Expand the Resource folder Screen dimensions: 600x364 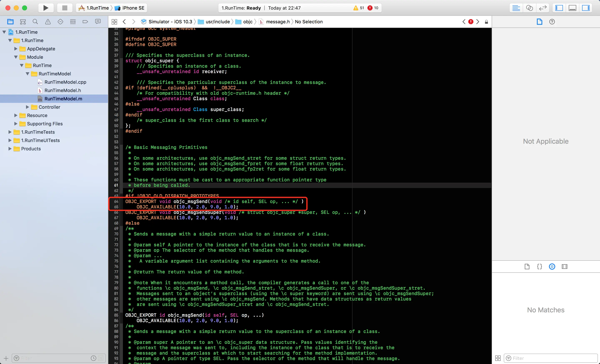tap(16, 115)
